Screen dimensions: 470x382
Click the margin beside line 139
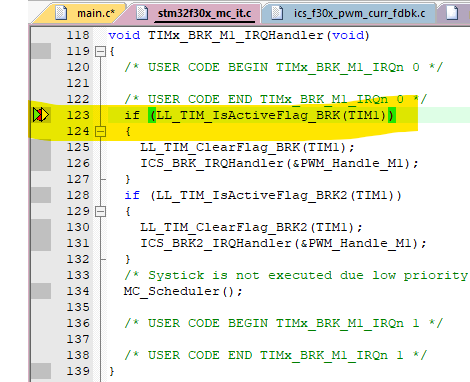(x=41, y=371)
